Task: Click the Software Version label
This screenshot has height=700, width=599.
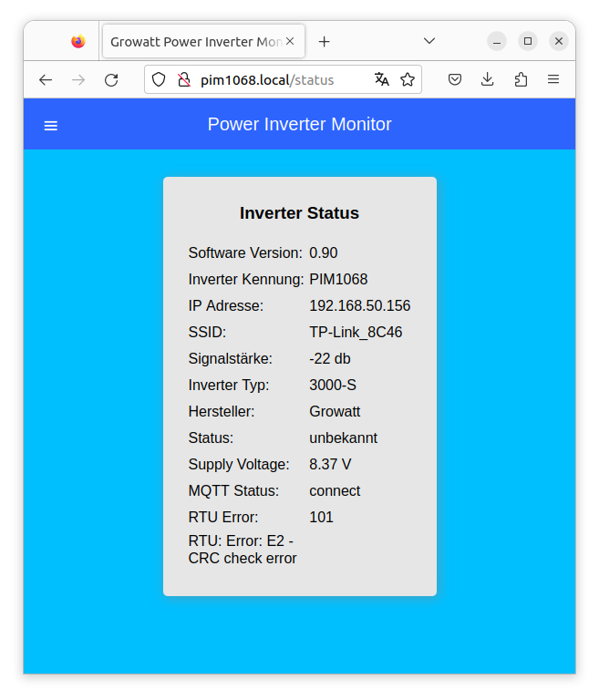Action: pyautogui.click(x=245, y=252)
